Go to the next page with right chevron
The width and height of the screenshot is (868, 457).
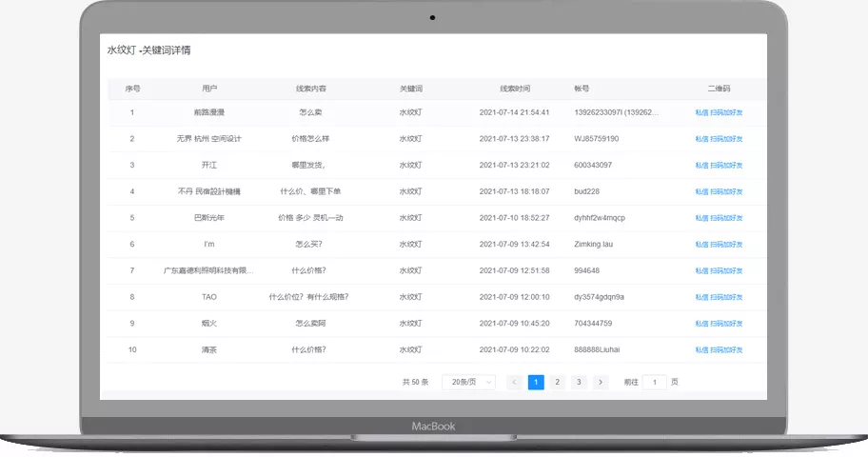[601, 382]
